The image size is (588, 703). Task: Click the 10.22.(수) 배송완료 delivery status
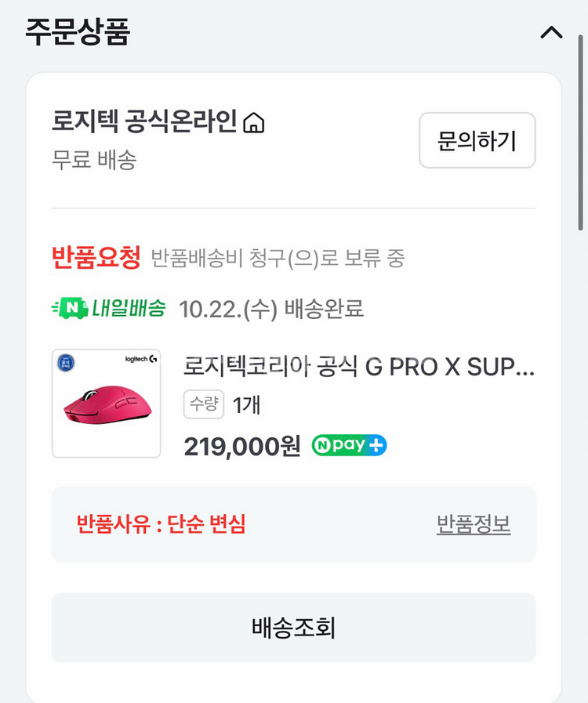[x=271, y=309]
